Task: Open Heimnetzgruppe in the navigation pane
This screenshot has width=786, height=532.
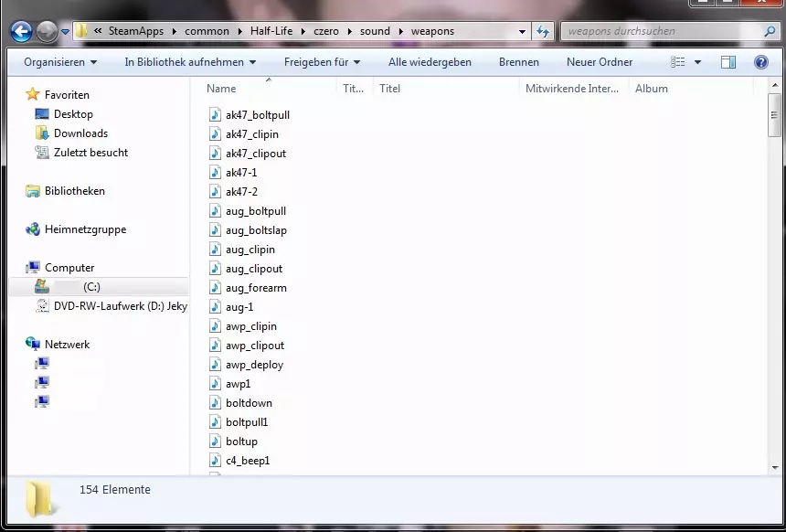Action: (x=85, y=229)
